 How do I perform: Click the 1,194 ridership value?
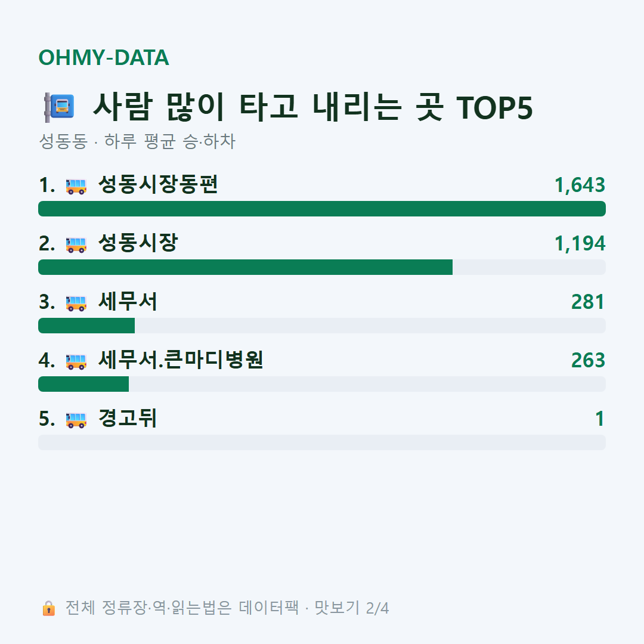click(x=580, y=243)
